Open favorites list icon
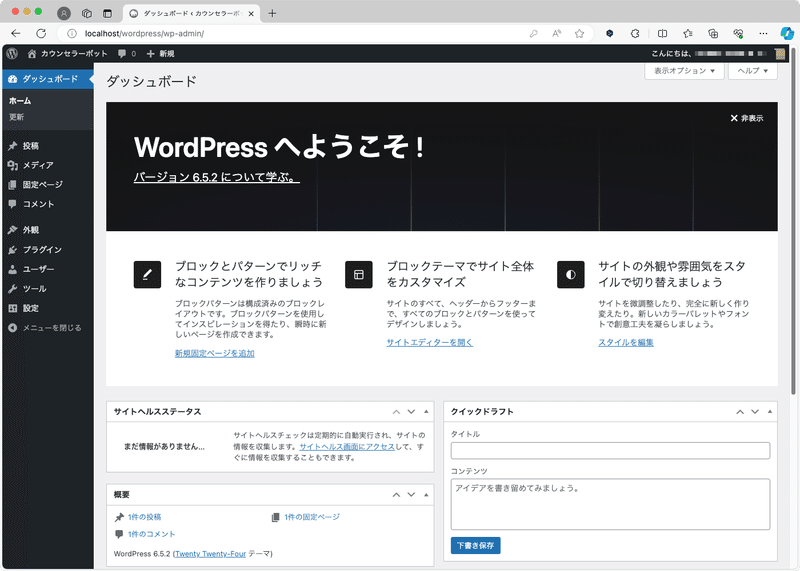The width and height of the screenshot is (800, 571). (x=688, y=34)
